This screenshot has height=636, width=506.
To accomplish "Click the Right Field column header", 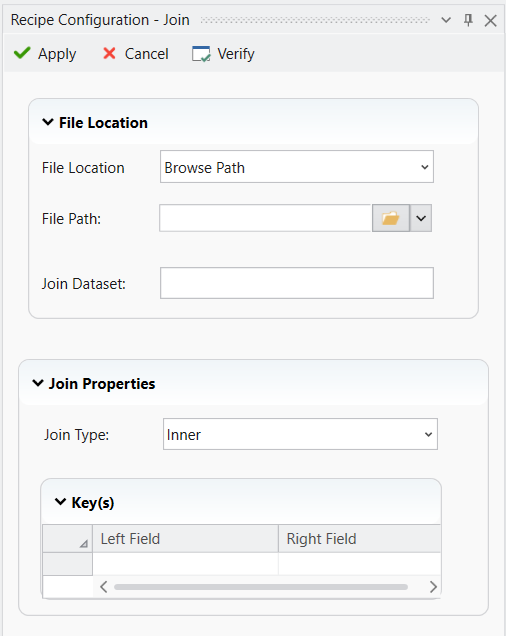I will click(360, 538).
